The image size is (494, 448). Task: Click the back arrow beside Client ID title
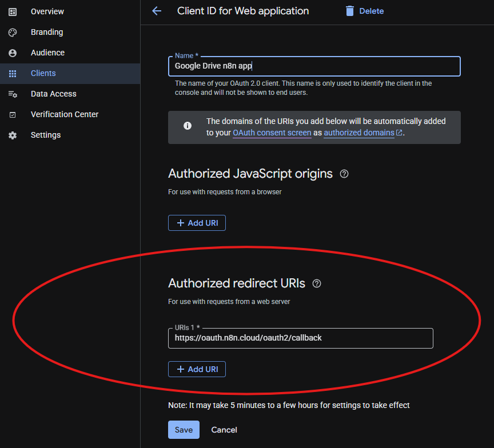coord(157,11)
